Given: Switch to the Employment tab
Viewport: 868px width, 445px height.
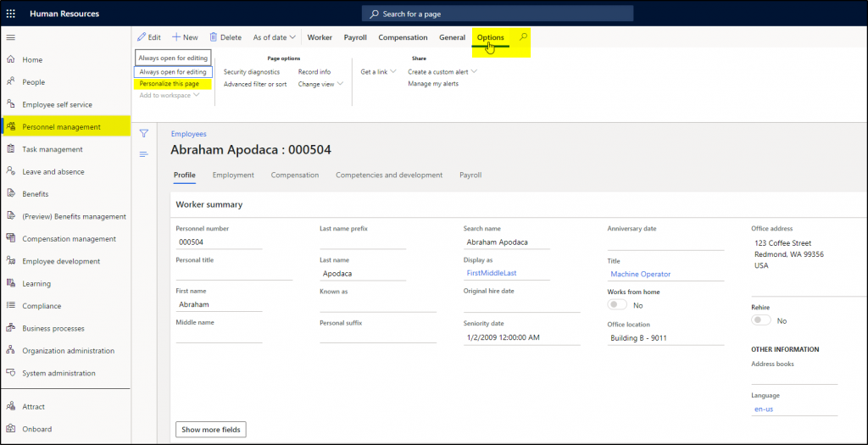Looking at the screenshot, I should pyautogui.click(x=233, y=175).
